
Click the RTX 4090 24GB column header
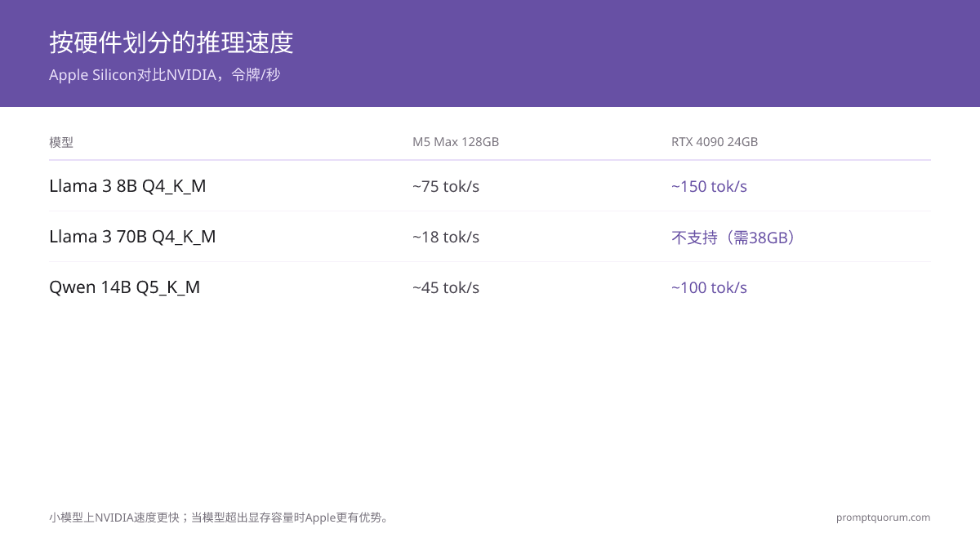(x=715, y=142)
